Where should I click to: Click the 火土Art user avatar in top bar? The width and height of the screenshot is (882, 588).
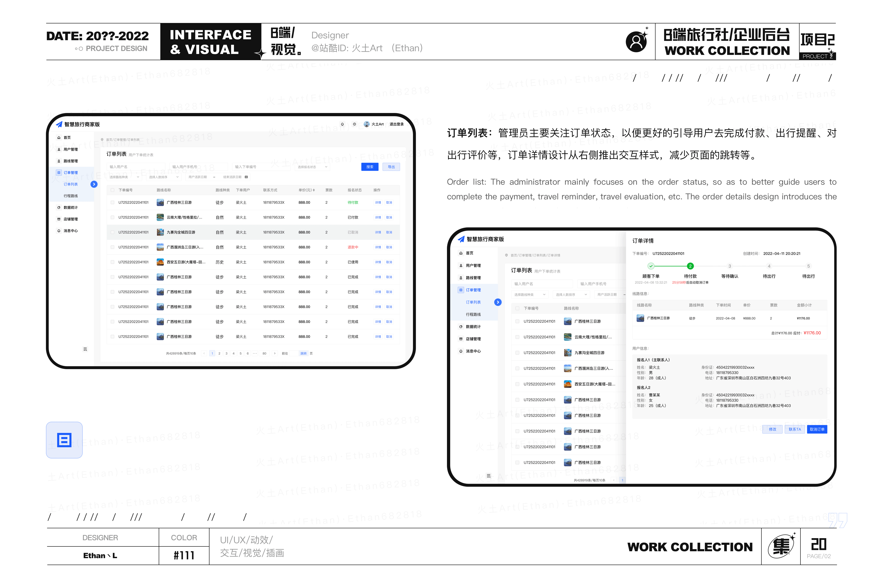[x=366, y=124]
